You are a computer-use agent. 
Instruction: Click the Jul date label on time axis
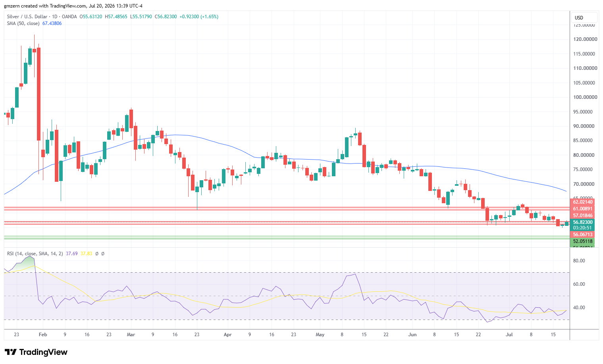coord(509,335)
